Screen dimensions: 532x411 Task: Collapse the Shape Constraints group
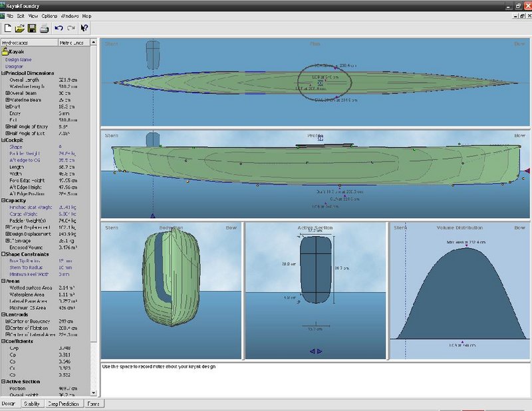[3, 254]
